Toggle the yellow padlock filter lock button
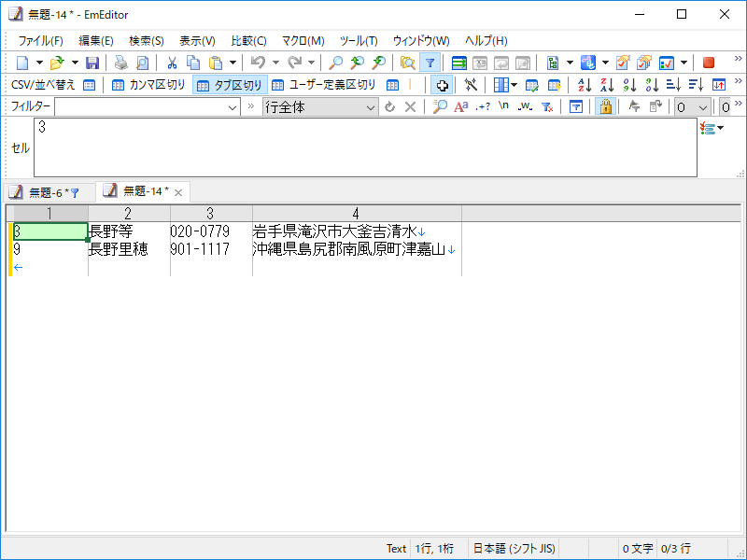This screenshot has height=560, width=747. (605, 106)
